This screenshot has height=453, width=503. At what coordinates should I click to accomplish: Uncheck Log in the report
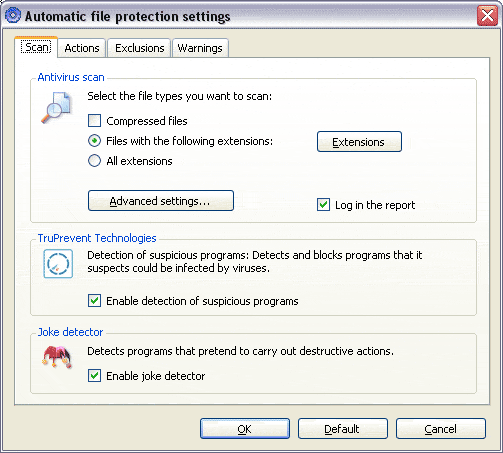click(x=323, y=205)
